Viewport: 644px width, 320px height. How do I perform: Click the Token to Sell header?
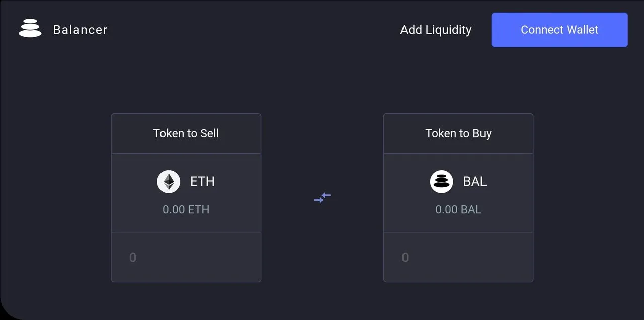(x=186, y=133)
